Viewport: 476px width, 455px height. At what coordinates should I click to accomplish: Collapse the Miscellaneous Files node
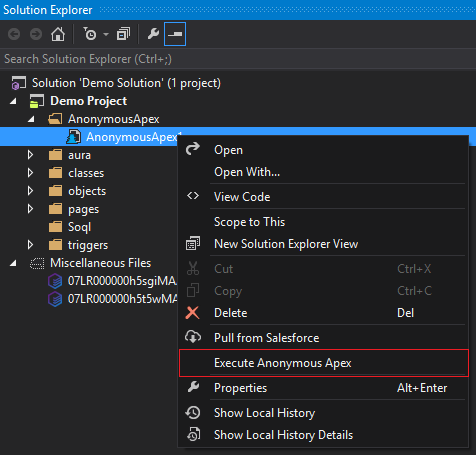[x=13, y=263]
